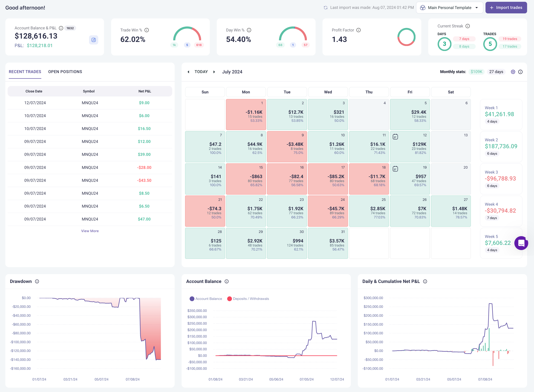The image size is (534, 392).
Task: Sort by Symbol column header
Action: [x=89, y=91]
